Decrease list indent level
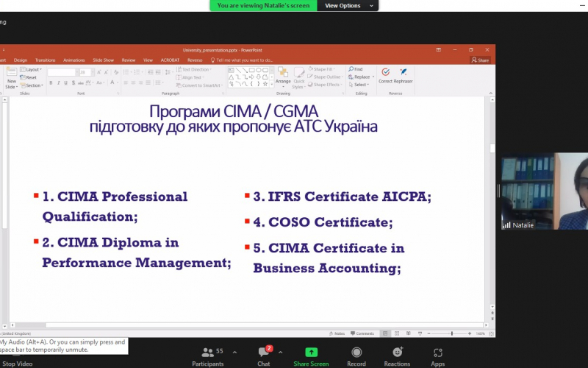Screen dimensions: 588x368 pyautogui.click(x=151, y=72)
